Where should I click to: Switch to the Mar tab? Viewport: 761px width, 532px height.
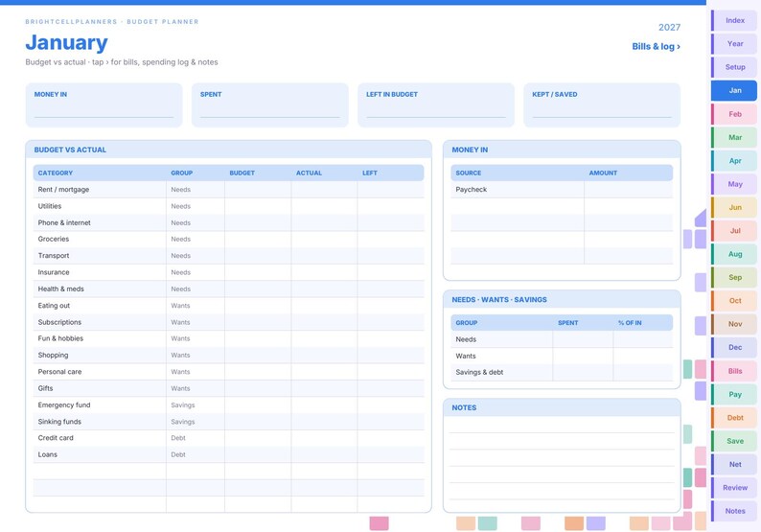tap(734, 137)
